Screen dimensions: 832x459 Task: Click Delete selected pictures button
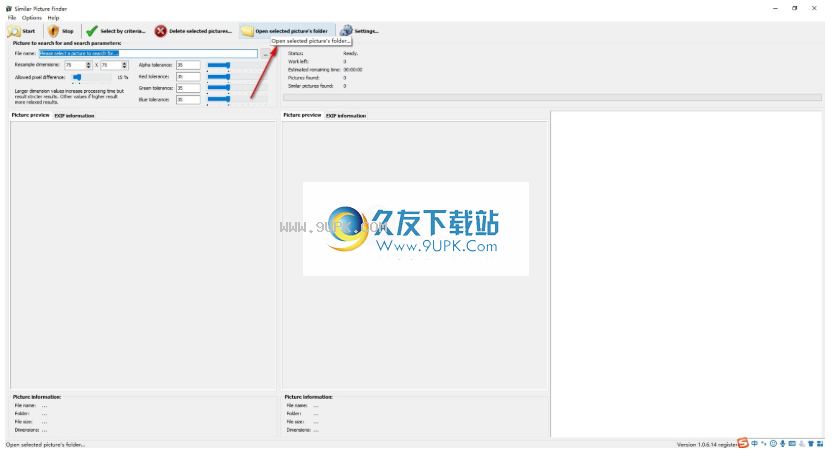click(193, 31)
